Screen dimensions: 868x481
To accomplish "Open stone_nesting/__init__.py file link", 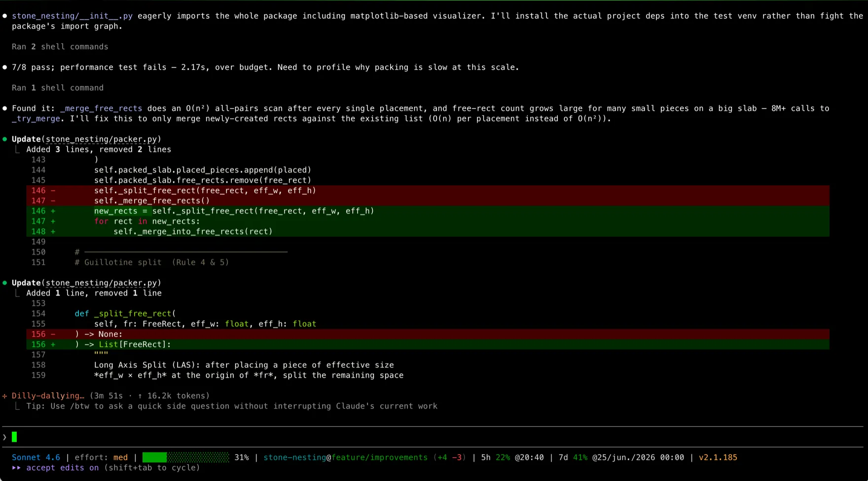I will [72, 16].
